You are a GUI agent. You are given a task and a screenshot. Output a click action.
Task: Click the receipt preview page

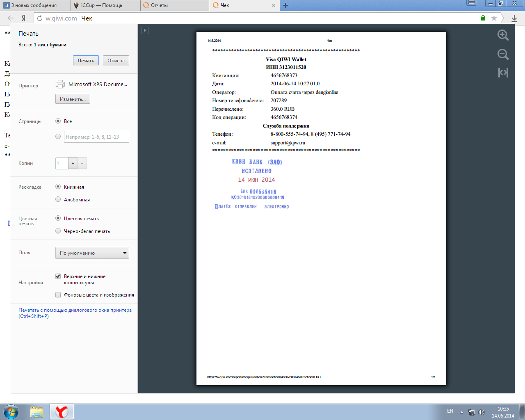(321, 208)
